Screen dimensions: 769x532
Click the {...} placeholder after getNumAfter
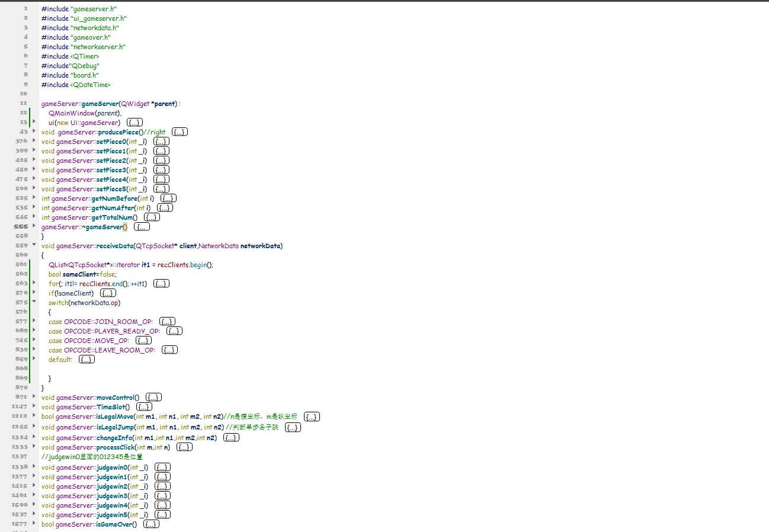click(x=165, y=208)
